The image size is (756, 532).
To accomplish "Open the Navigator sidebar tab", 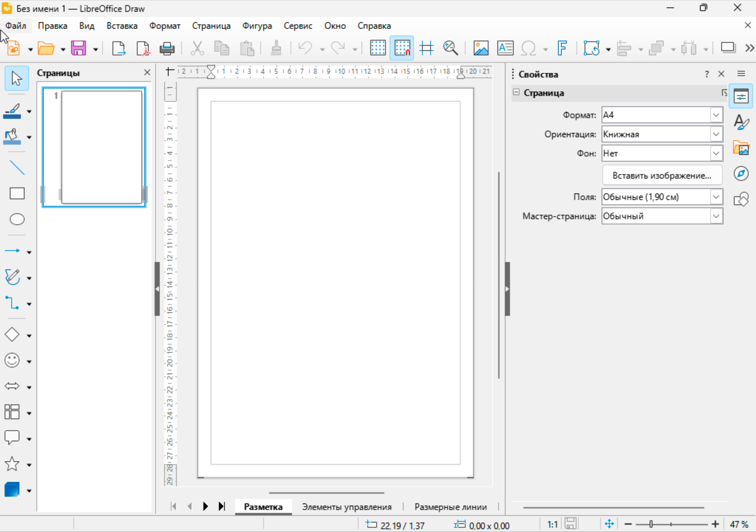I will (x=741, y=173).
